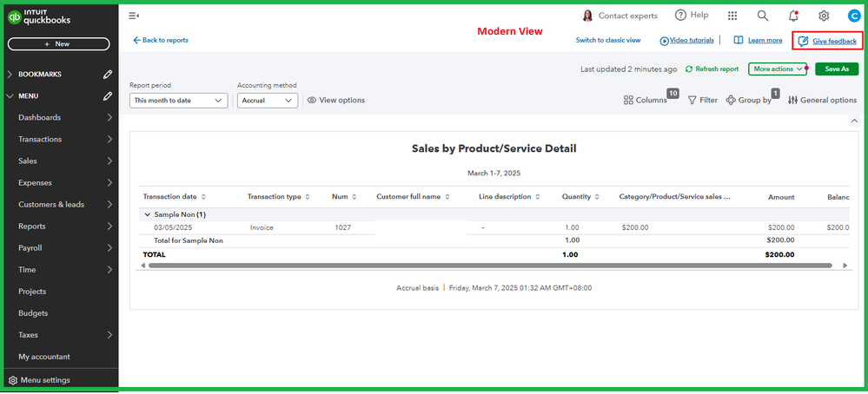Open Budgets in sidebar
Screen dimensions: 868x394
pyautogui.click(x=33, y=313)
